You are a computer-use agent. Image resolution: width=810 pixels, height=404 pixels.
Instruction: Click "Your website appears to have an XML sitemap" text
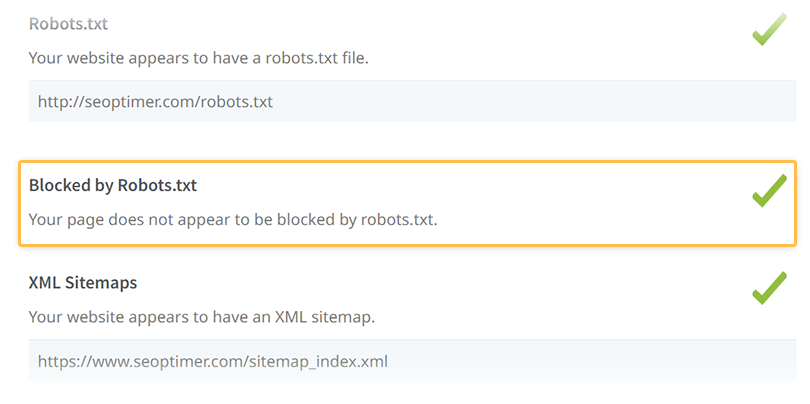[201, 317]
